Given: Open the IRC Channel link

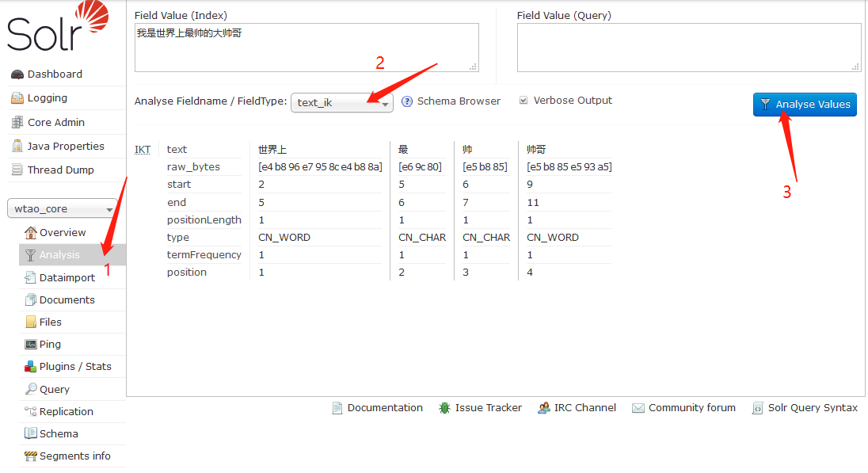Looking at the screenshot, I should click(x=585, y=408).
